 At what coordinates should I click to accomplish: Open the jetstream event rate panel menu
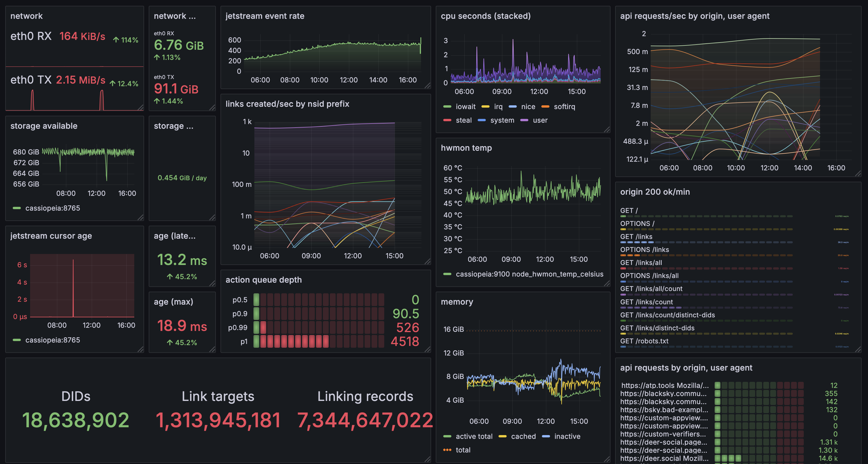pos(265,16)
